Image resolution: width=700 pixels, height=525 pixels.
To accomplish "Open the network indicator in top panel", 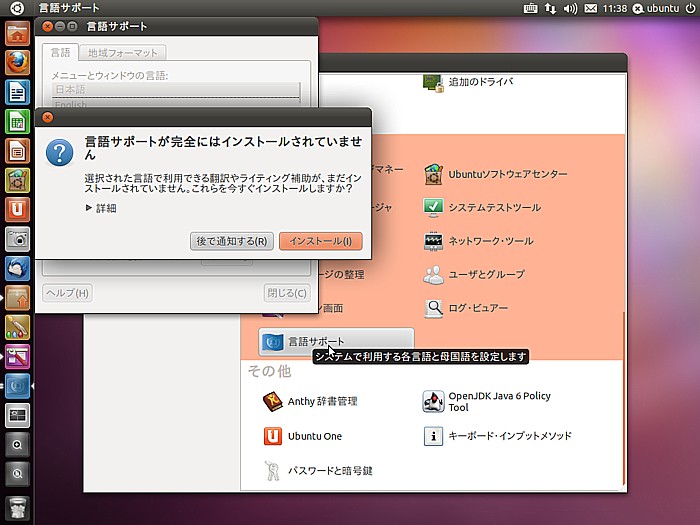I will 550,8.
